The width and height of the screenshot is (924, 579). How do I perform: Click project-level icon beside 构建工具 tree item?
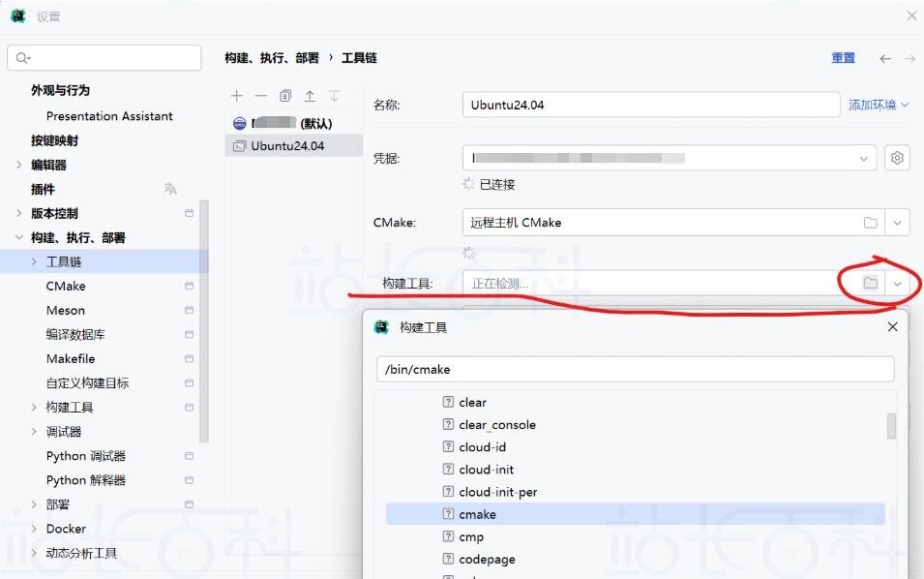point(190,408)
